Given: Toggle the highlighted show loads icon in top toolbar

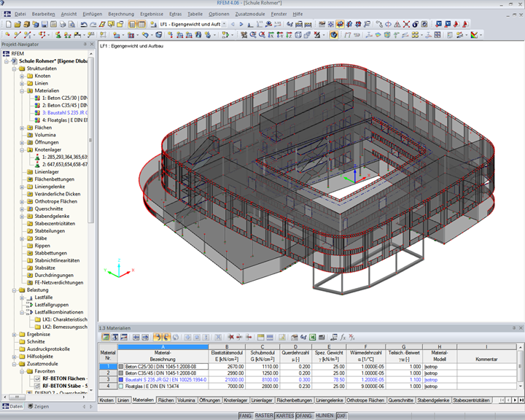Looking at the screenshot, I should click(x=341, y=24).
